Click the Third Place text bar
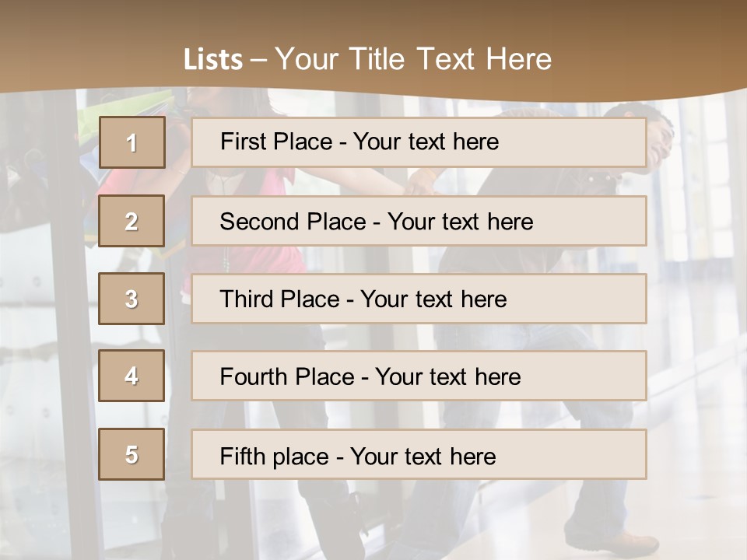 click(x=419, y=299)
